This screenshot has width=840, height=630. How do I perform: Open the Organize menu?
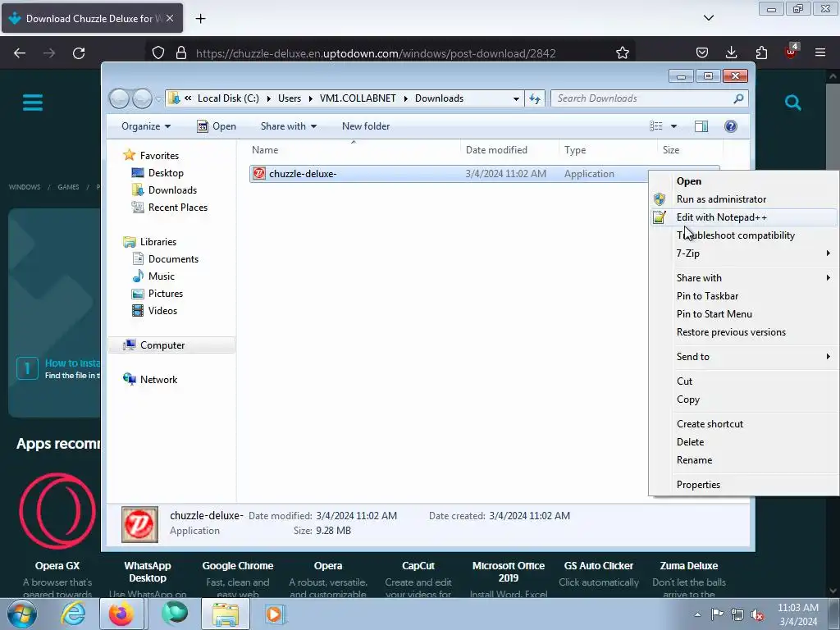[146, 126]
